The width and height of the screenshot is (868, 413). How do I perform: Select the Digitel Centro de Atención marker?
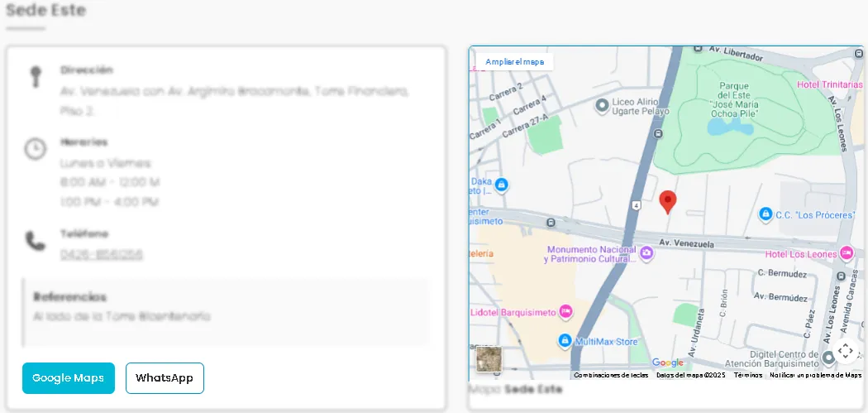pos(828,358)
